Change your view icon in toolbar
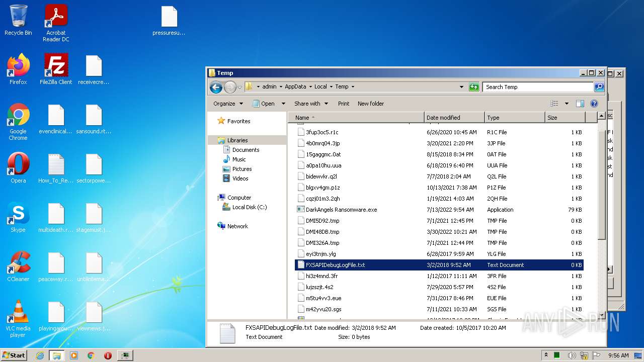Screen dimensions: 644x362 (554, 104)
